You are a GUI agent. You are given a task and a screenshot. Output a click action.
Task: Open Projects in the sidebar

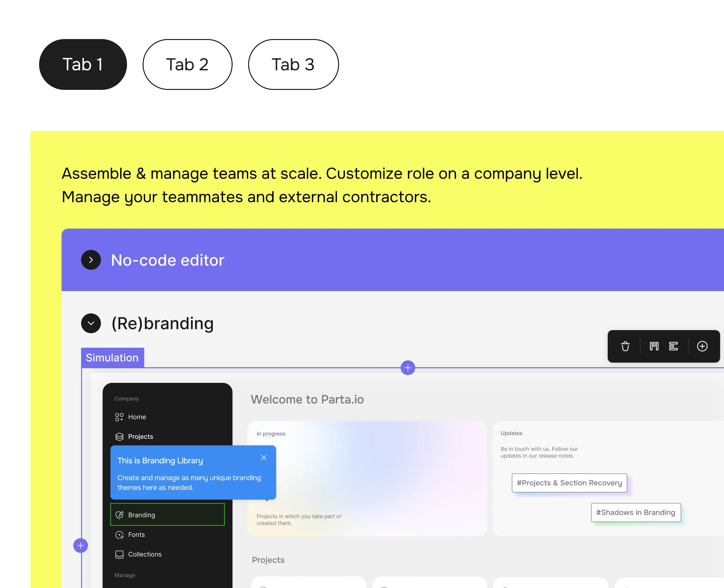140,437
